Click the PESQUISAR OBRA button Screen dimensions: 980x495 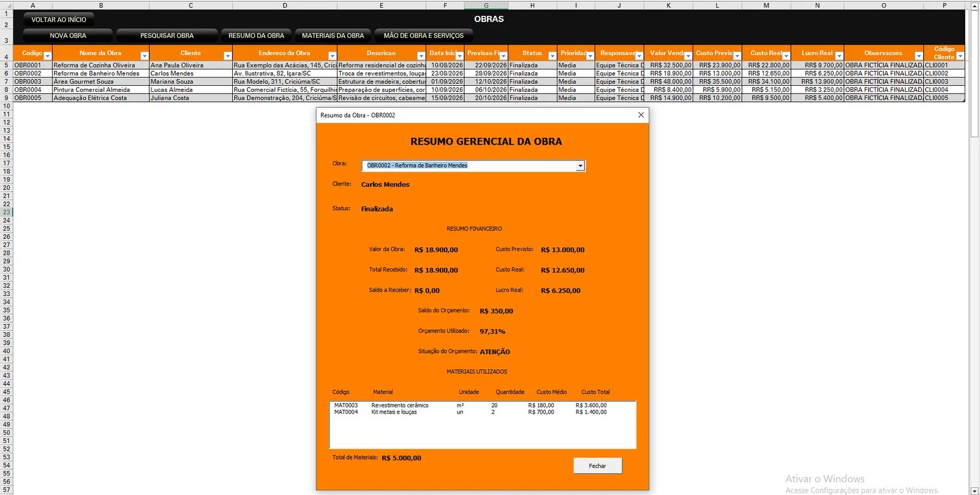click(x=167, y=36)
